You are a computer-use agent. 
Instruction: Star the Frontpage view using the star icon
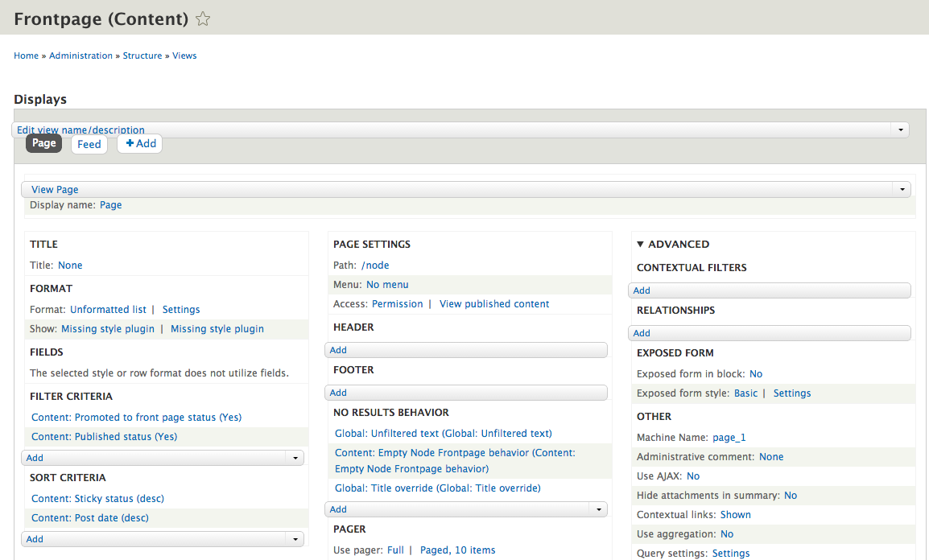coord(202,19)
